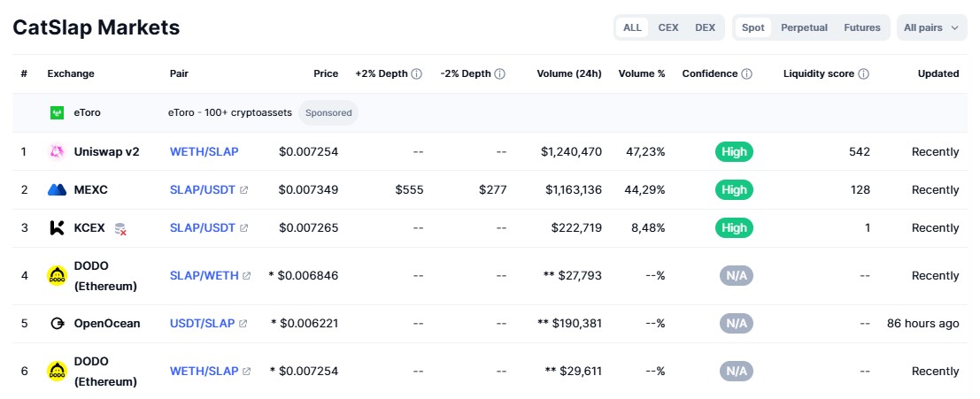This screenshot has width=980, height=399.
Task: Click info icon next to -2% Depth
Action: tap(500, 73)
